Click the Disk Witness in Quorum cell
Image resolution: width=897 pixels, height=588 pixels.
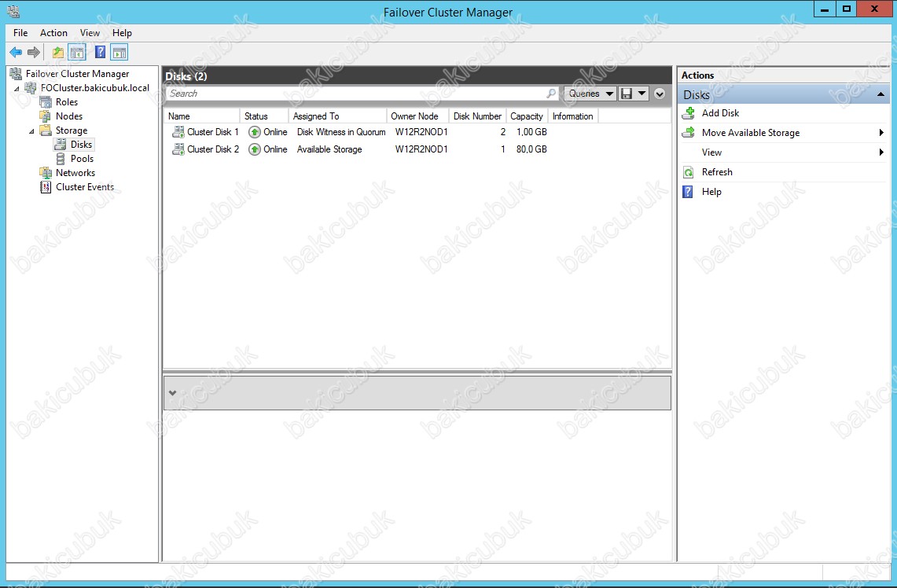pos(341,132)
